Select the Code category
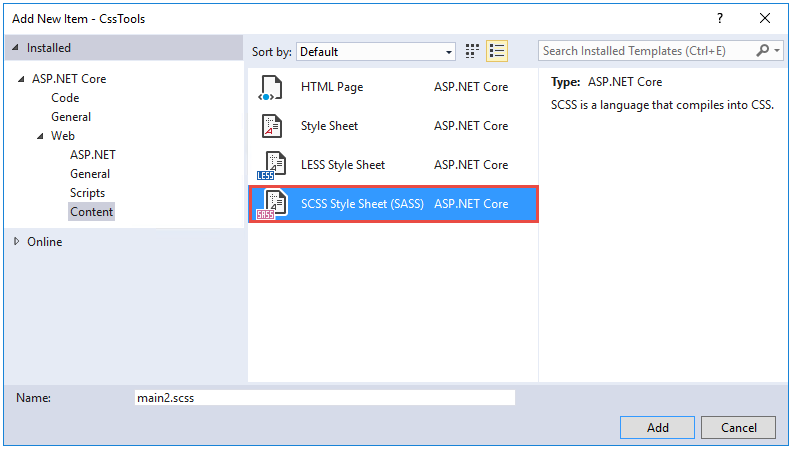 click(65, 98)
